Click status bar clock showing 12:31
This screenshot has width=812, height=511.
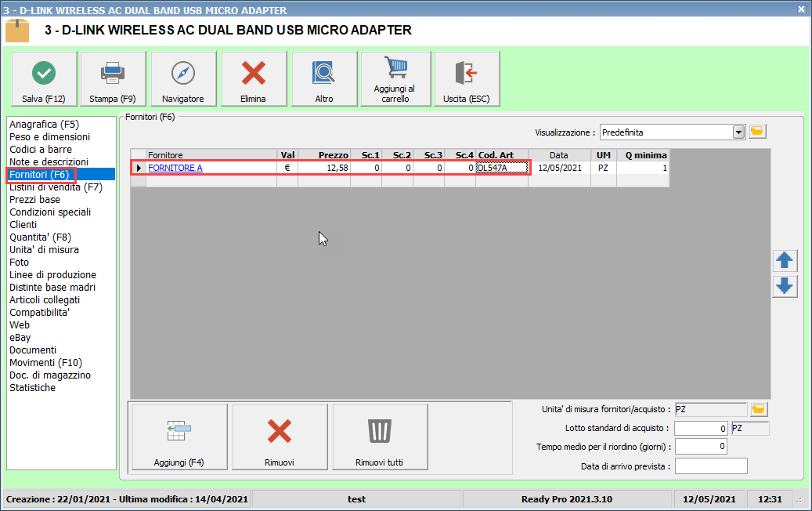click(770, 499)
